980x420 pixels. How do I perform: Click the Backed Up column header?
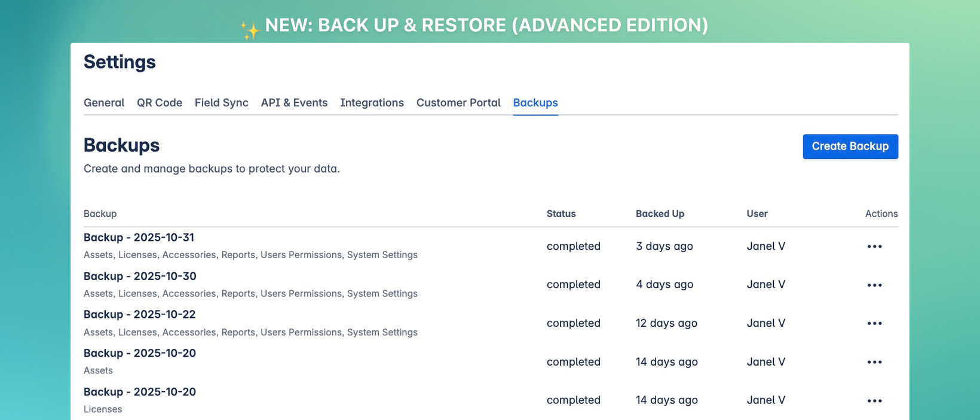click(x=660, y=214)
